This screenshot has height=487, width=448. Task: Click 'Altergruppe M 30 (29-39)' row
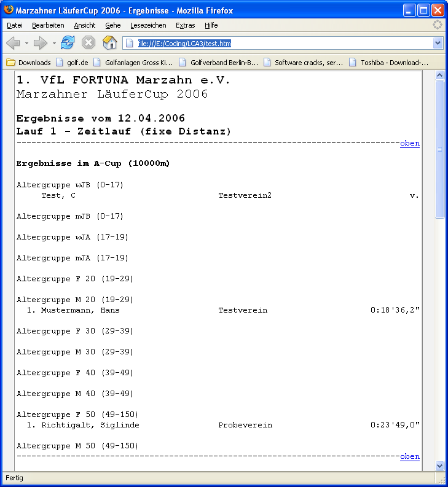[x=75, y=352]
